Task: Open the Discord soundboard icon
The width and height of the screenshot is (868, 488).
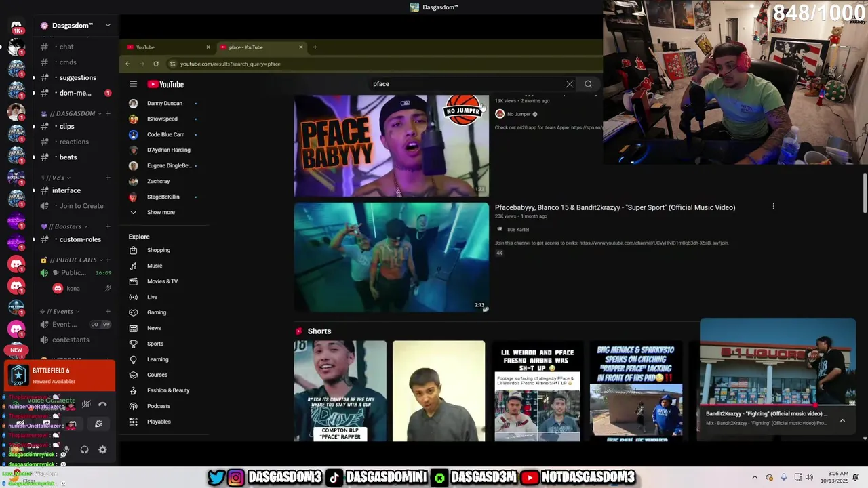Action: click(98, 424)
